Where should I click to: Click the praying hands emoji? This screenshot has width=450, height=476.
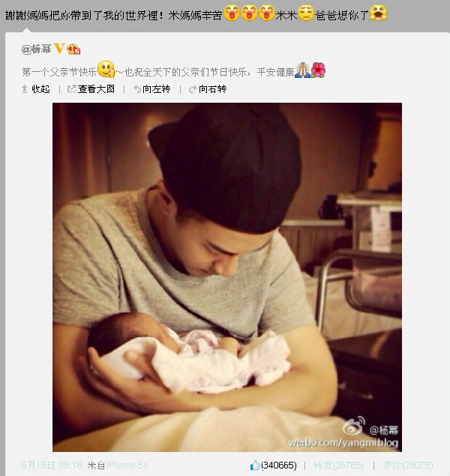(302, 70)
